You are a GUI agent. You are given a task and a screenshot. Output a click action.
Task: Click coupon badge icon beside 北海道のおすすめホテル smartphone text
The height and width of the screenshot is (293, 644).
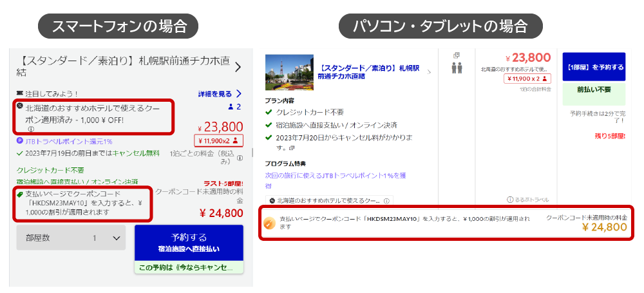pos(19,106)
